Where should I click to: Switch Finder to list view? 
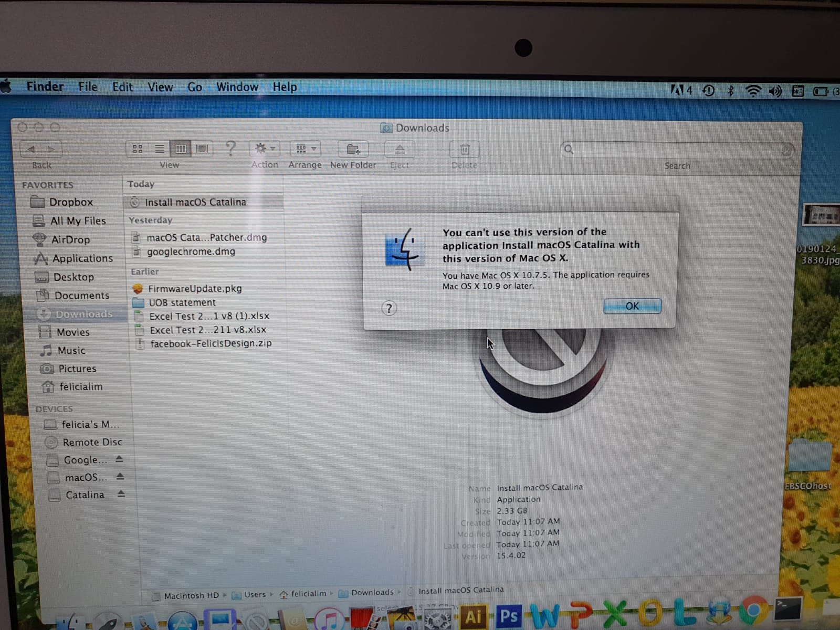(x=160, y=149)
